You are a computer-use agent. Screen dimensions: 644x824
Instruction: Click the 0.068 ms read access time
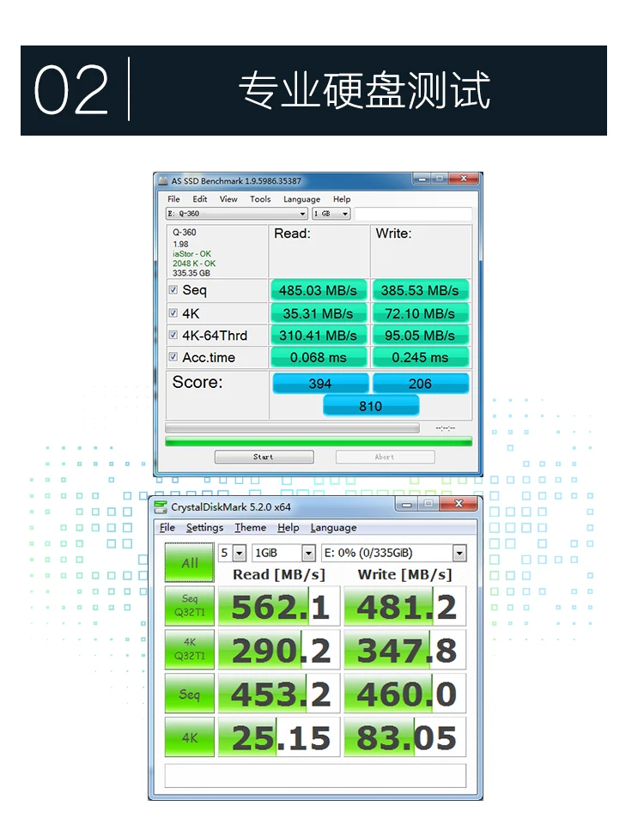coord(318,357)
